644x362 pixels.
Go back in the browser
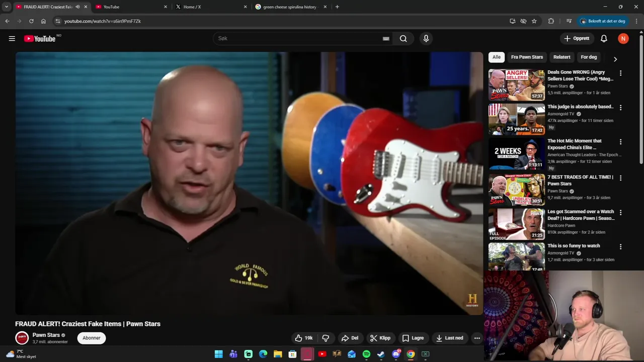[x=7, y=21]
